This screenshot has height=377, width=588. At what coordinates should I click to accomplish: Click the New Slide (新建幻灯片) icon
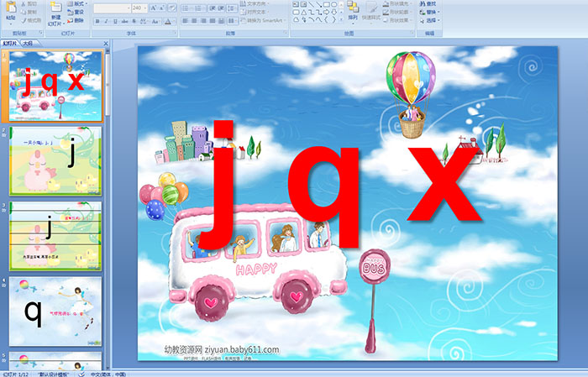pyautogui.click(x=55, y=7)
